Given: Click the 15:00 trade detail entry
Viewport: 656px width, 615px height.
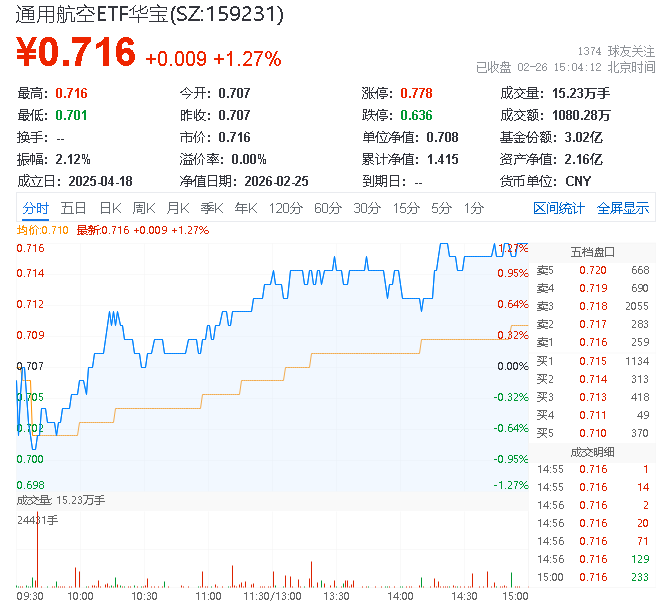Looking at the screenshot, I should [594, 577].
